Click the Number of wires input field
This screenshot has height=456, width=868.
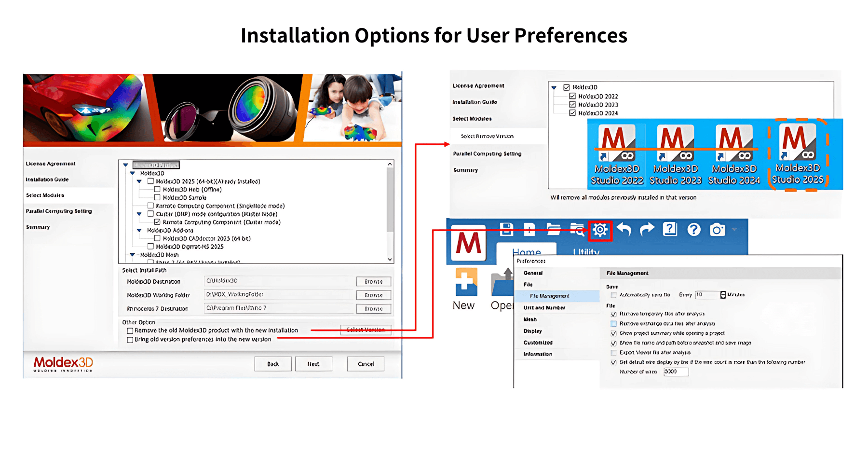pos(676,372)
